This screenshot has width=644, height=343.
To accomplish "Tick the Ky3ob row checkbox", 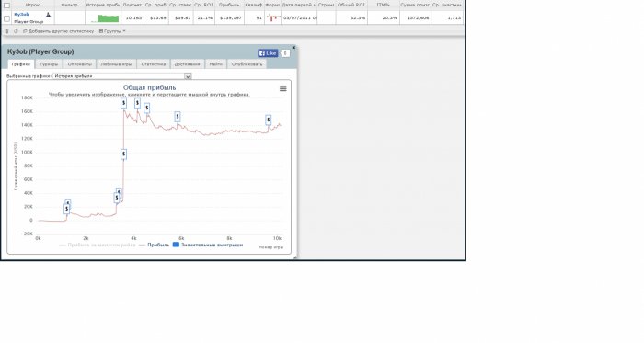I will pyautogui.click(x=6, y=18).
